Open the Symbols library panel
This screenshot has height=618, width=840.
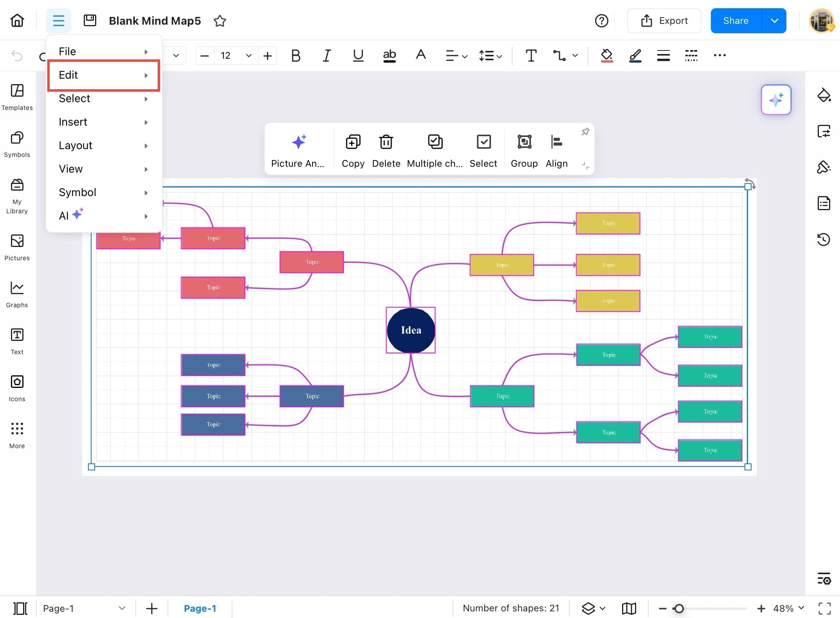pyautogui.click(x=17, y=144)
